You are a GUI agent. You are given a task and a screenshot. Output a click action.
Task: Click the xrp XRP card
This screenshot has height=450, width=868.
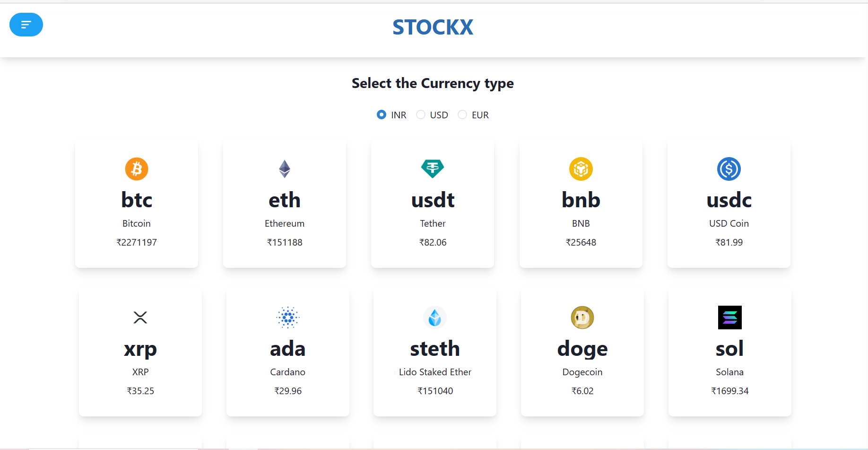(x=140, y=351)
